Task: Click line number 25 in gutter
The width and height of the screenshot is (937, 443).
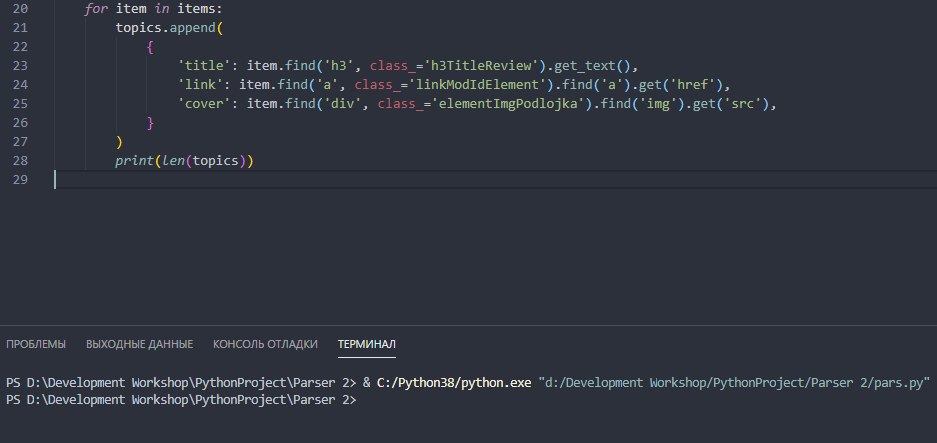Action: [x=20, y=104]
